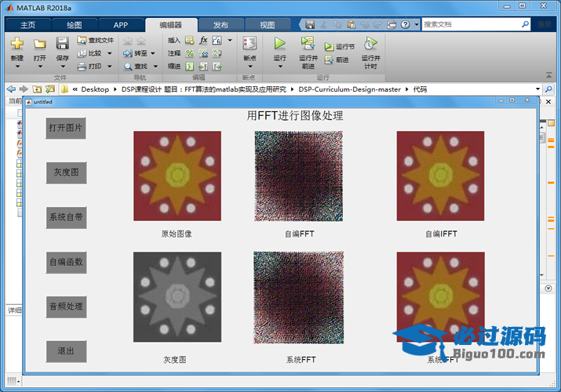Click the address bar search icon on right
Viewport: 561px width, 392px height.
click(x=548, y=89)
